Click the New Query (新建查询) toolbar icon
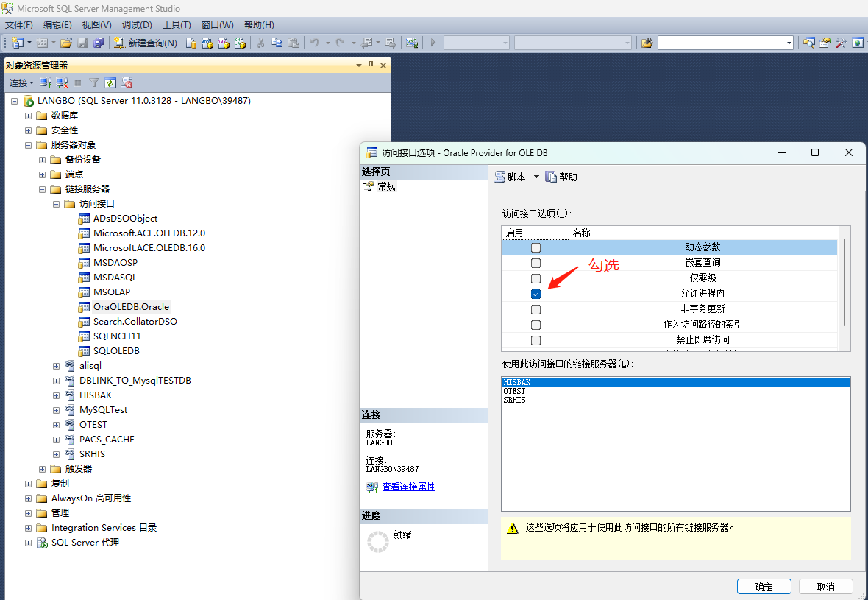Viewport: 868px width, 600px height. point(145,42)
